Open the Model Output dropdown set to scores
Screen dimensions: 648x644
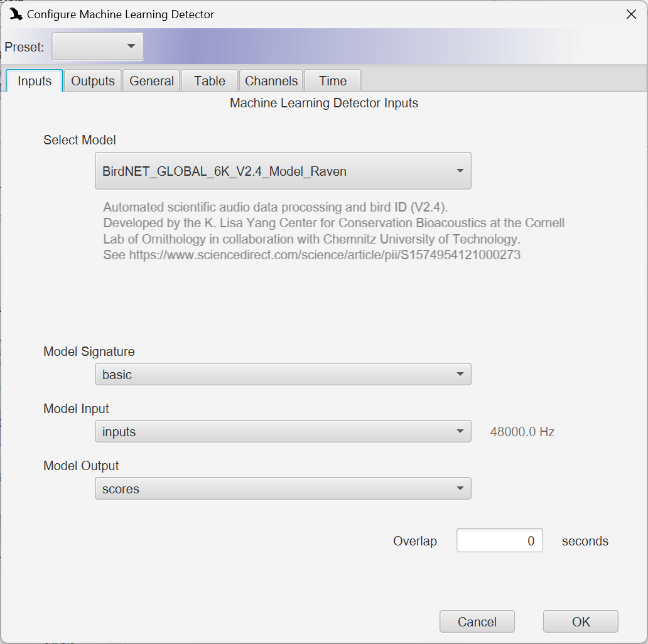283,489
